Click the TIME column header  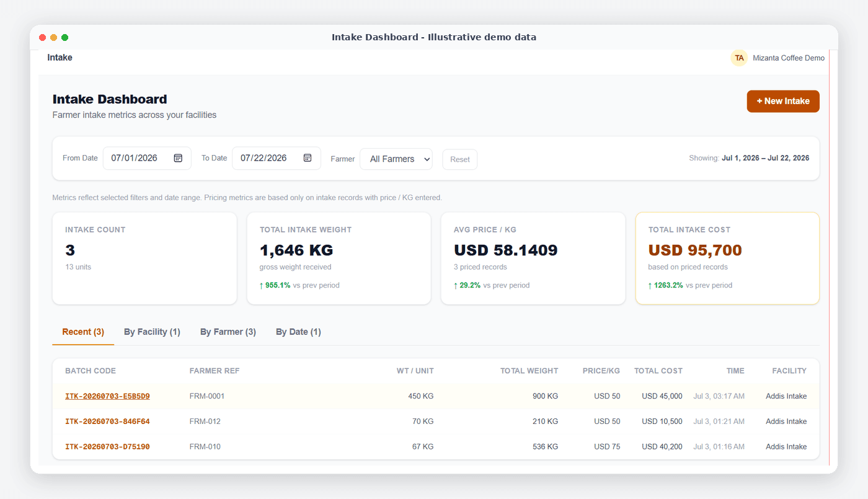coord(735,371)
